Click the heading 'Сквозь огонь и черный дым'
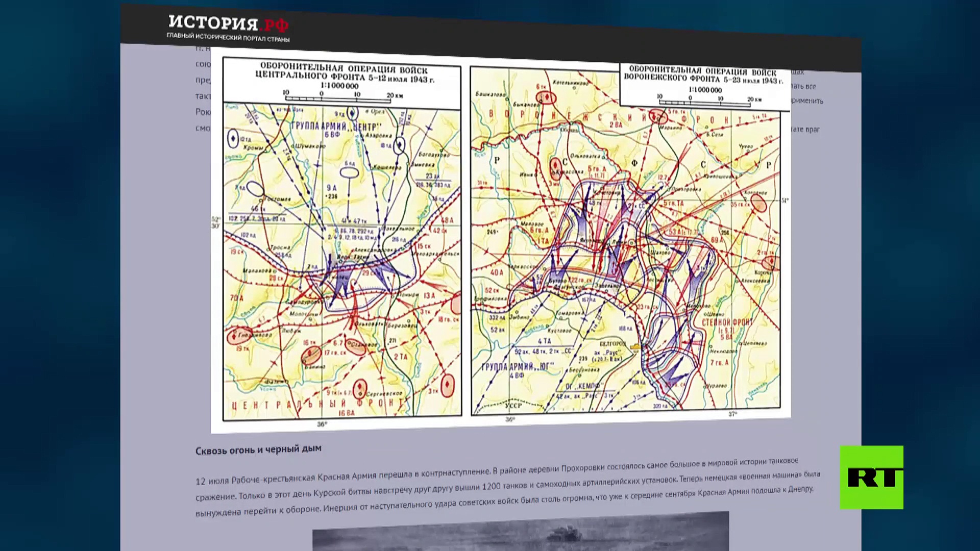 (x=258, y=449)
